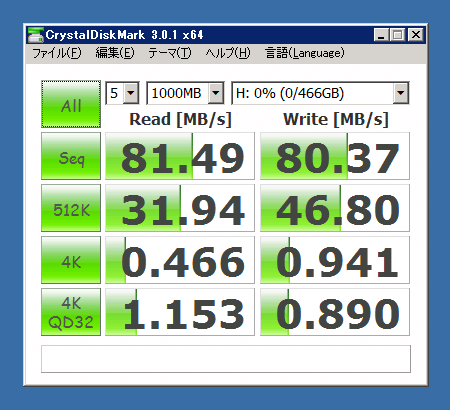Click the 4K read result 0.466
This screenshot has height=410, width=450.
(x=180, y=260)
